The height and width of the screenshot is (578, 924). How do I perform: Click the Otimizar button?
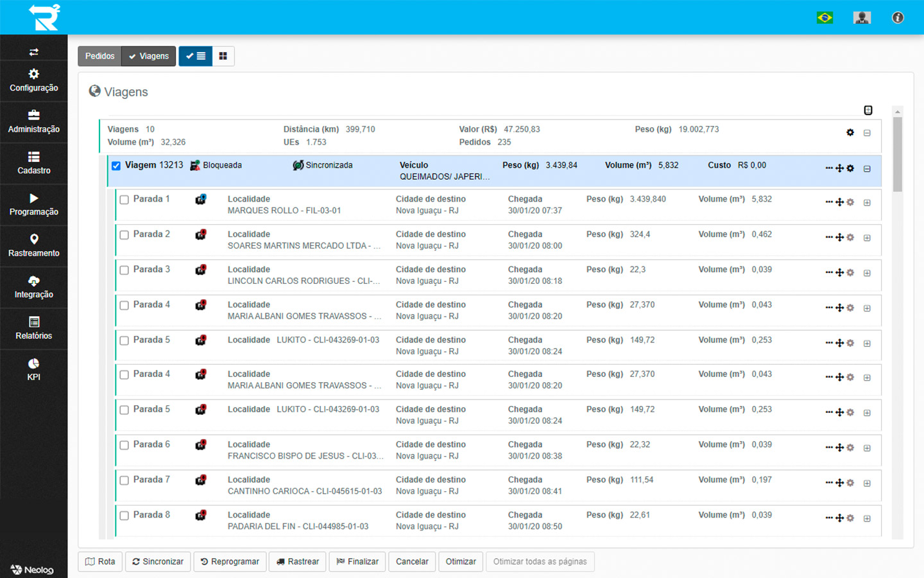pos(461,562)
